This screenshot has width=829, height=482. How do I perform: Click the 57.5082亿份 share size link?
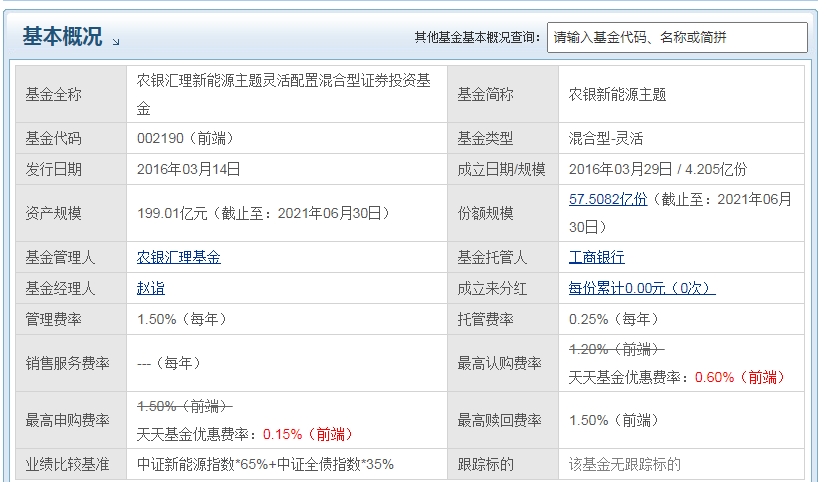pos(607,199)
